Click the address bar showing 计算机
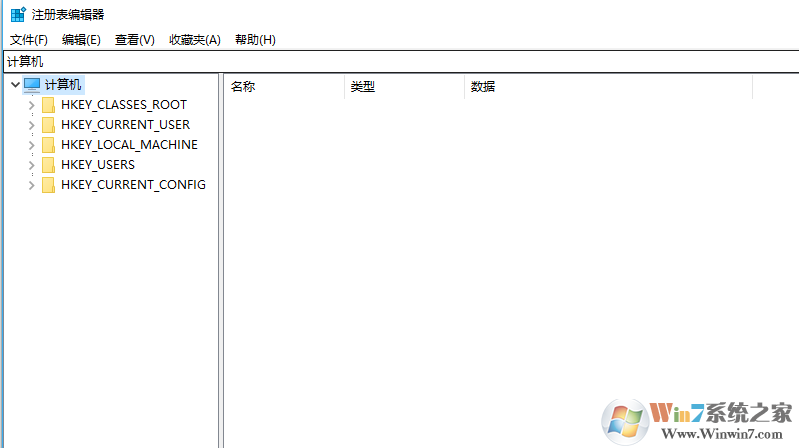 pos(402,62)
